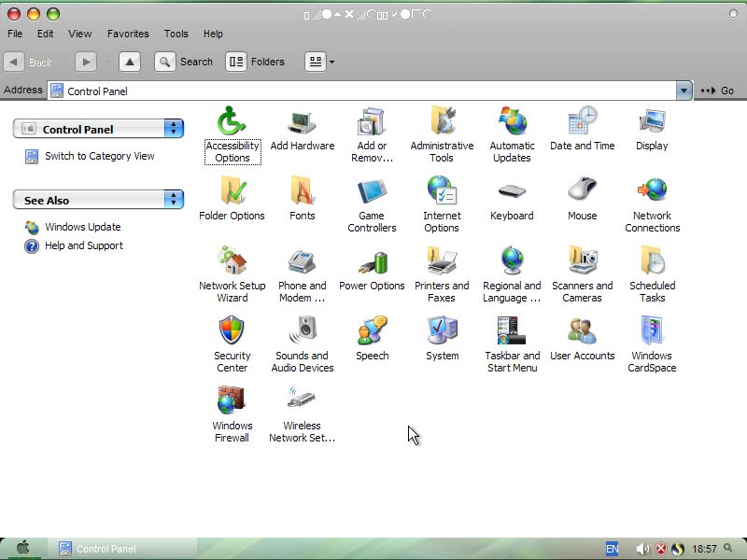Open Administrative Tools folder
The height and width of the screenshot is (560, 747).
(442, 134)
